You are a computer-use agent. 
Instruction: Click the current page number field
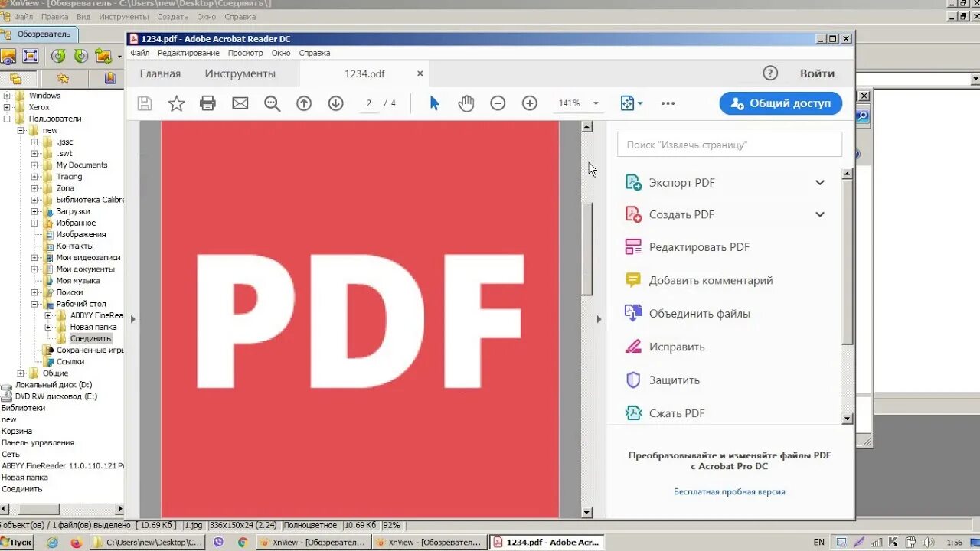pyautogui.click(x=368, y=103)
